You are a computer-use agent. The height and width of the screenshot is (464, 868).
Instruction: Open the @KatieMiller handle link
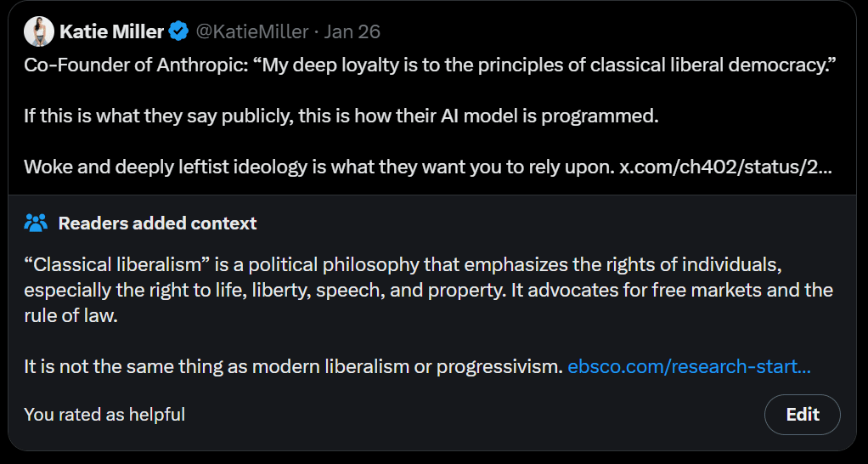click(x=252, y=31)
